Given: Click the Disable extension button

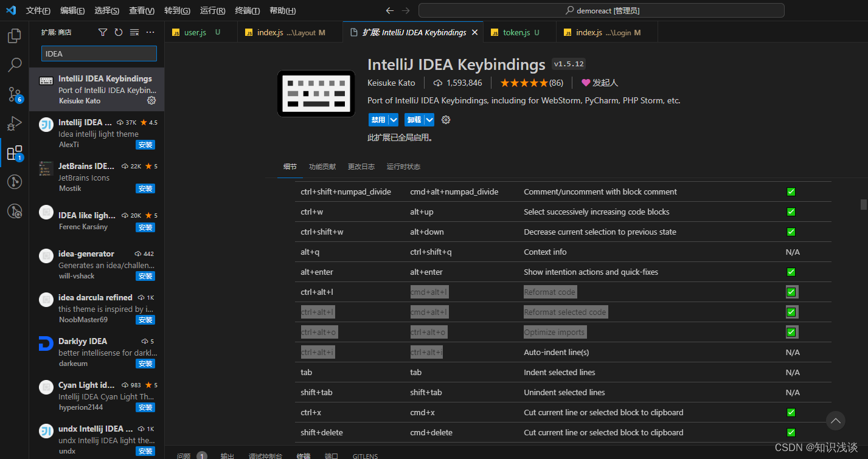Looking at the screenshot, I should pyautogui.click(x=378, y=120).
